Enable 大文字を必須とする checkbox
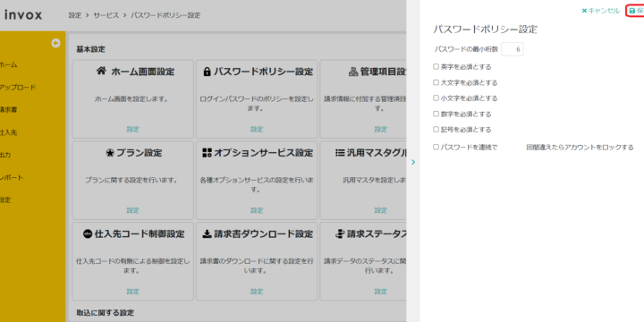The height and width of the screenshot is (322, 644). [x=436, y=82]
